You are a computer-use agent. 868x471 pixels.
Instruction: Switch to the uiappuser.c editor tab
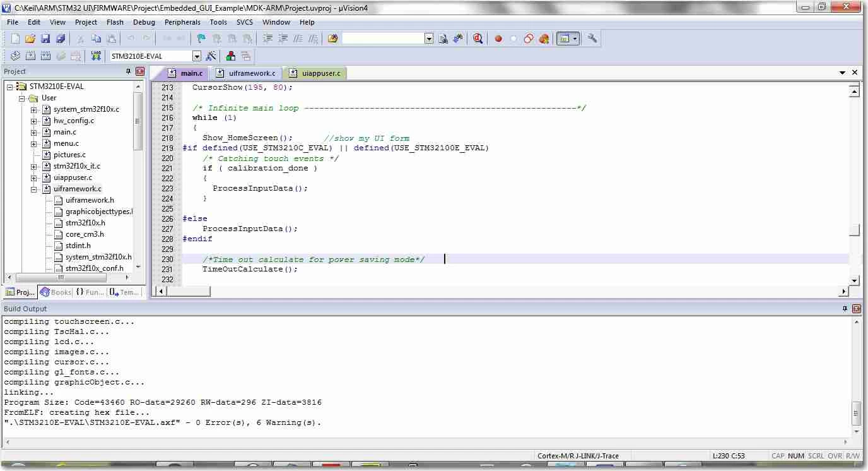tap(315, 73)
